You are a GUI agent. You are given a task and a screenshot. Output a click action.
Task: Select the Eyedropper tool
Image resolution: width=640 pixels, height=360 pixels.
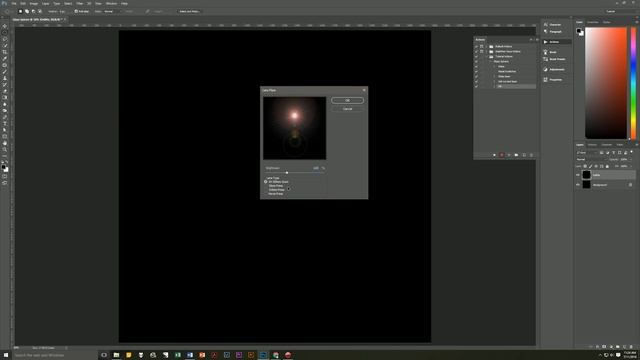coord(5,59)
